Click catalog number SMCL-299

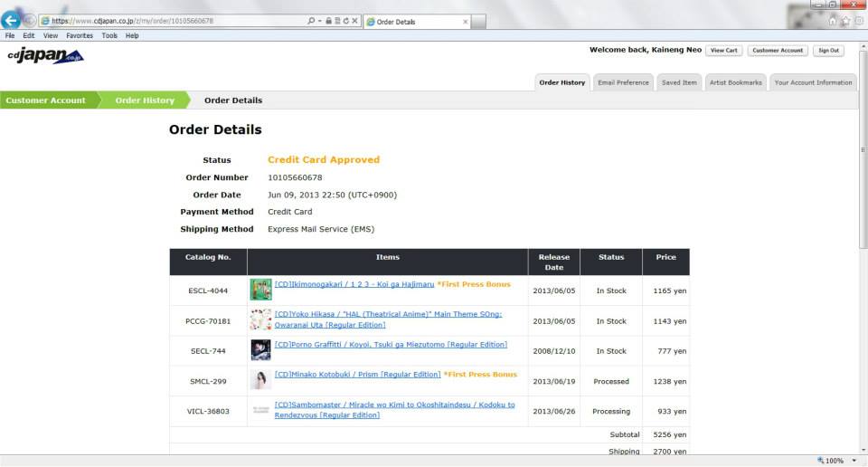[208, 382]
